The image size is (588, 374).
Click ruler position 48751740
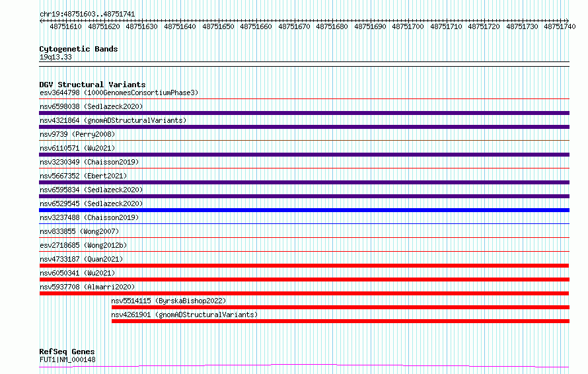point(560,26)
